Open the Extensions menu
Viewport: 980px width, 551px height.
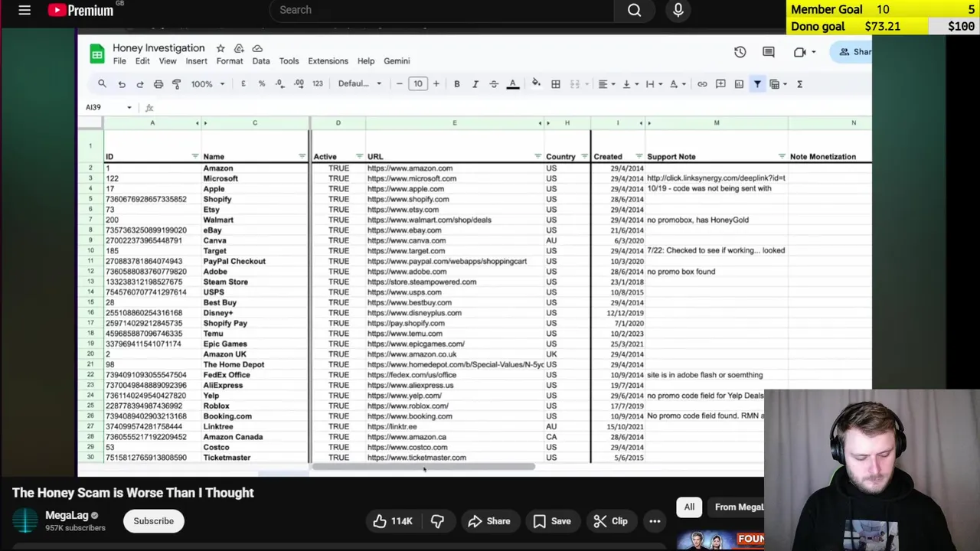point(328,61)
